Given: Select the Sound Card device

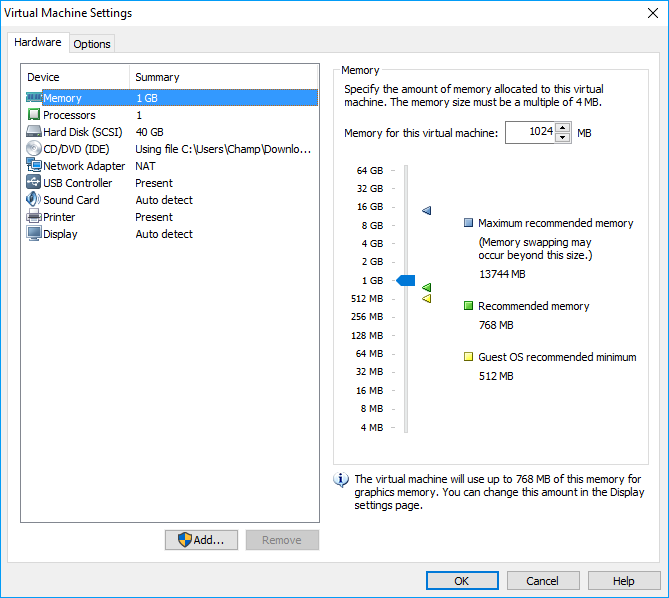Looking at the screenshot, I should [172, 200].
